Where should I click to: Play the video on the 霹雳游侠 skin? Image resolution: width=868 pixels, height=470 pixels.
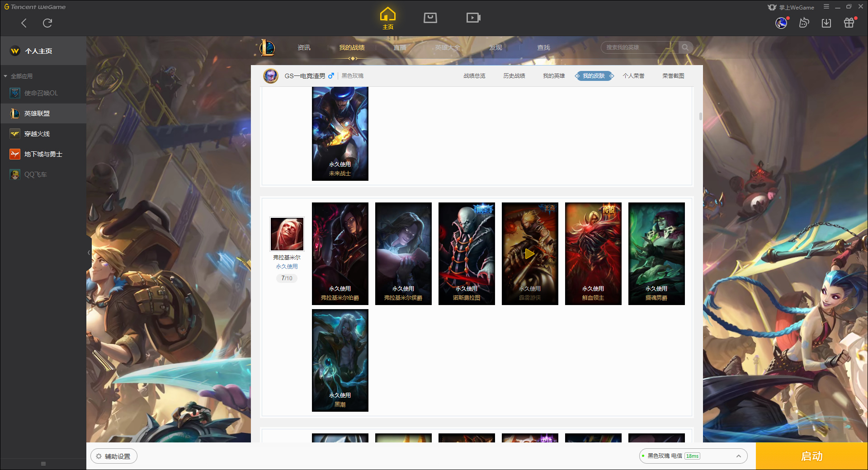529,254
